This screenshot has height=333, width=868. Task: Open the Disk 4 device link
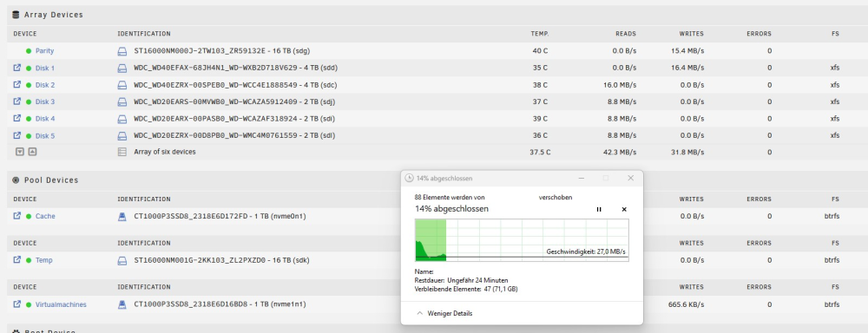point(45,119)
